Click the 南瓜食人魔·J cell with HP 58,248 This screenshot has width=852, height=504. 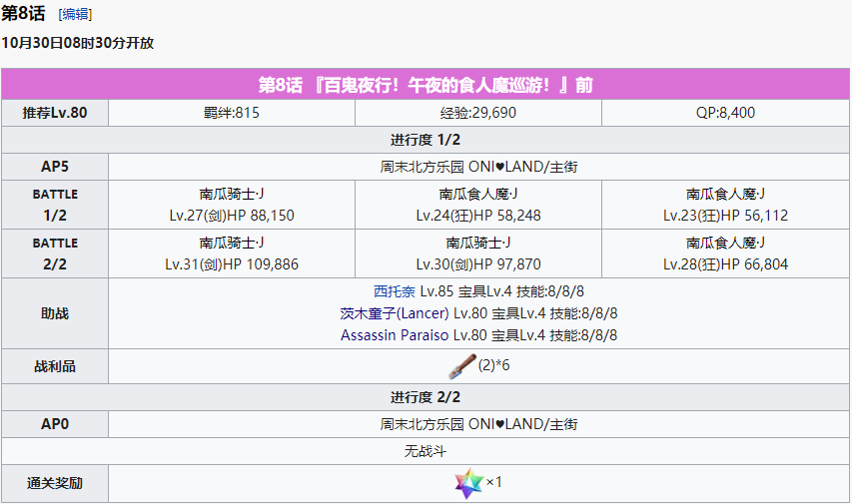(x=478, y=205)
